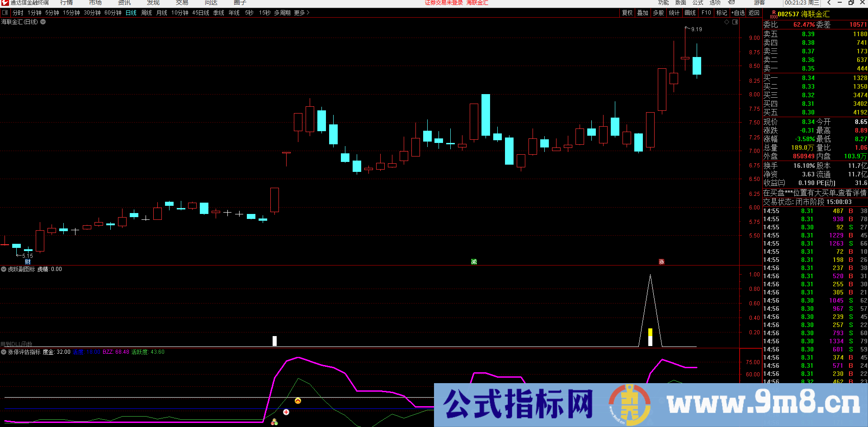Image resolution: width=868 pixels, height=427 pixels.
Task: Expand the 海联金汇(日线) title dropdown
Action: tap(43, 22)
